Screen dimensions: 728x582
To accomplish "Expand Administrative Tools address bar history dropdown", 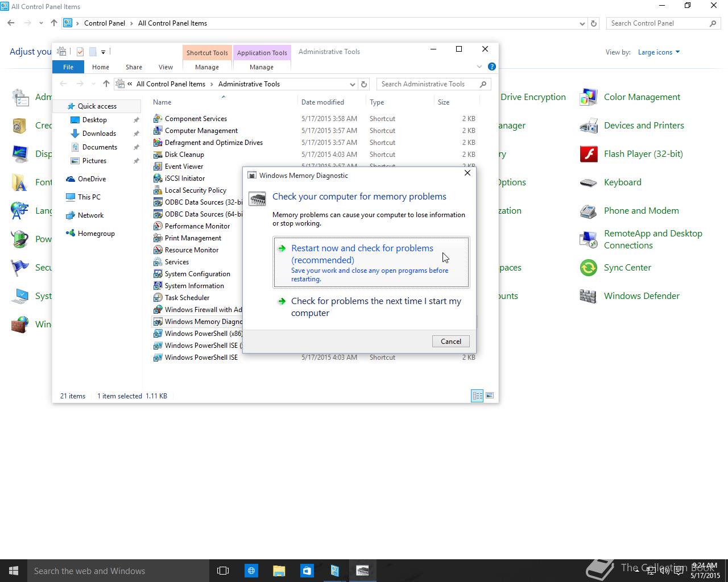I will coord(353,84).
